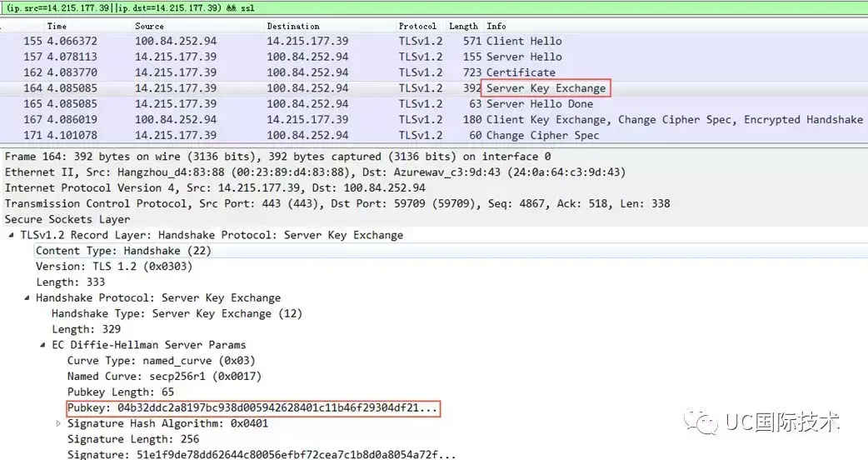
Task: Select the Signature value field
Action: [x=262, y=454]
